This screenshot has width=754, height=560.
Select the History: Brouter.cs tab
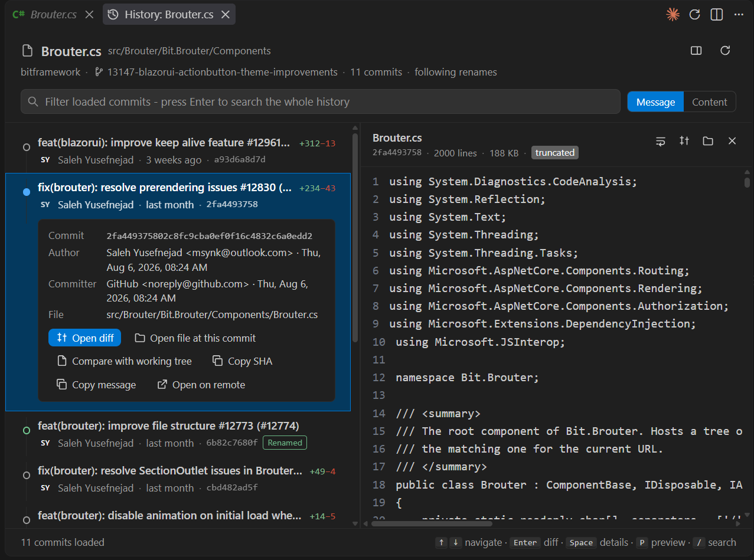pyautogui.click(x=169, y=15)
